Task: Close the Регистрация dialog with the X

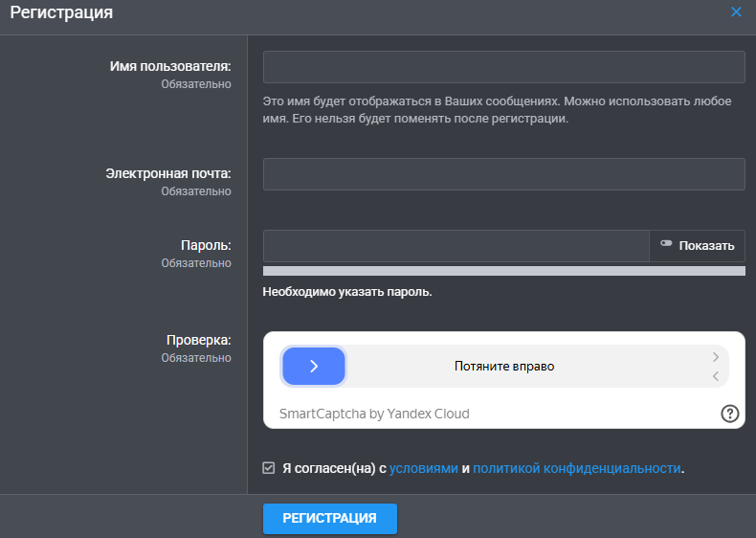Action: pos(736,12)
